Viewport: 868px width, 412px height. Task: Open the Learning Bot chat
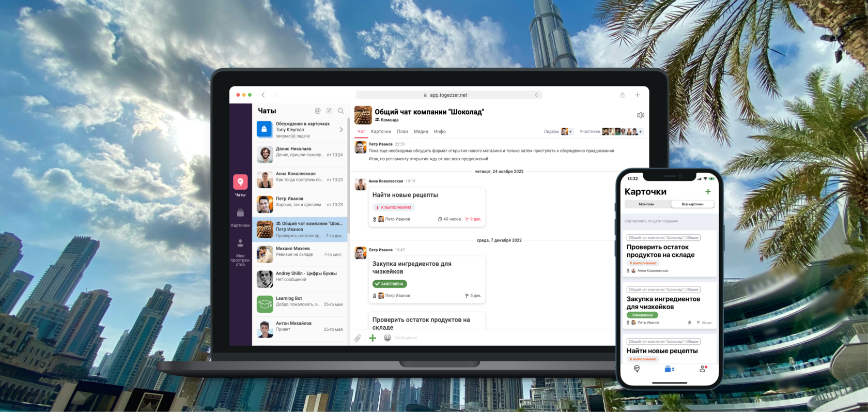300,304
